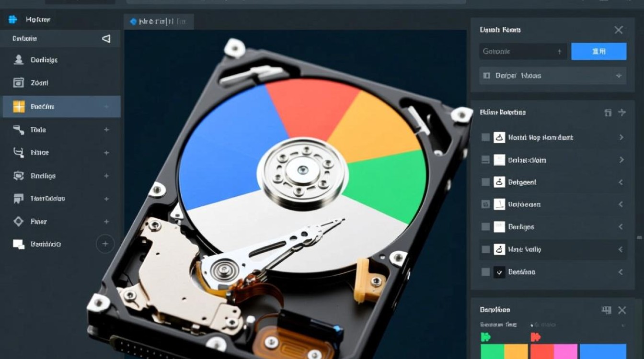Expand the first list row's right chevron
644x359 pixels.
tap(621, 137)
